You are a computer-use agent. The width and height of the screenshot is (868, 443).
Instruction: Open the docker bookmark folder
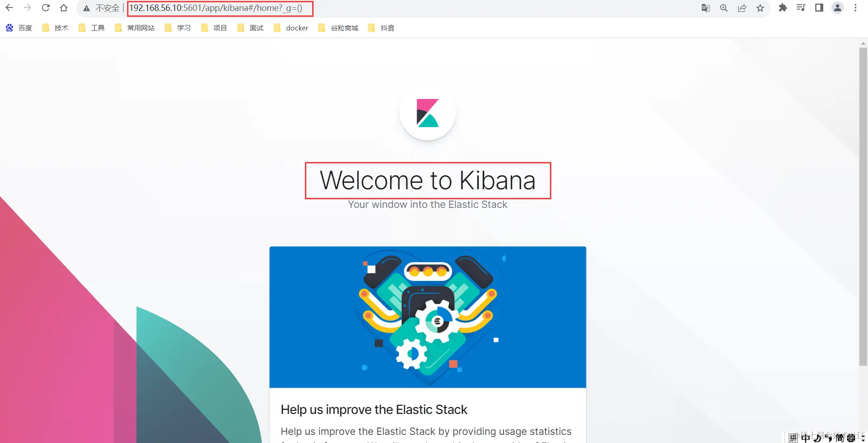(x=291, y=28)
